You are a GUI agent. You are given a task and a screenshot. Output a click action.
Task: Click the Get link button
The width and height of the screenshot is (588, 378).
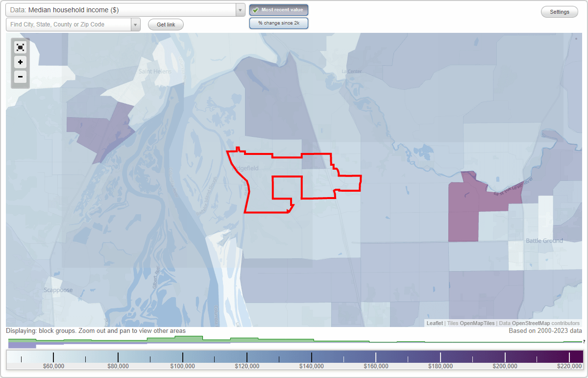pos(166,25)
